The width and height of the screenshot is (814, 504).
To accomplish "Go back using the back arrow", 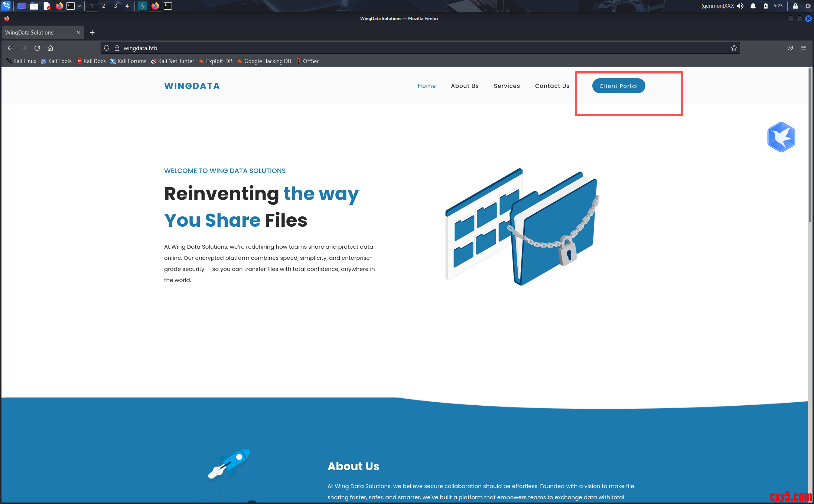I will click(10, 48).
